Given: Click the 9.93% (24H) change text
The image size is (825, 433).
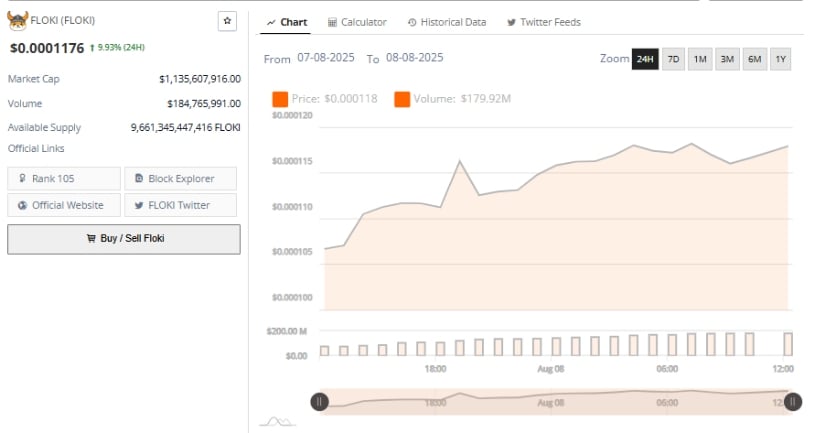Looking at the screenshot, I should [121, 47].
